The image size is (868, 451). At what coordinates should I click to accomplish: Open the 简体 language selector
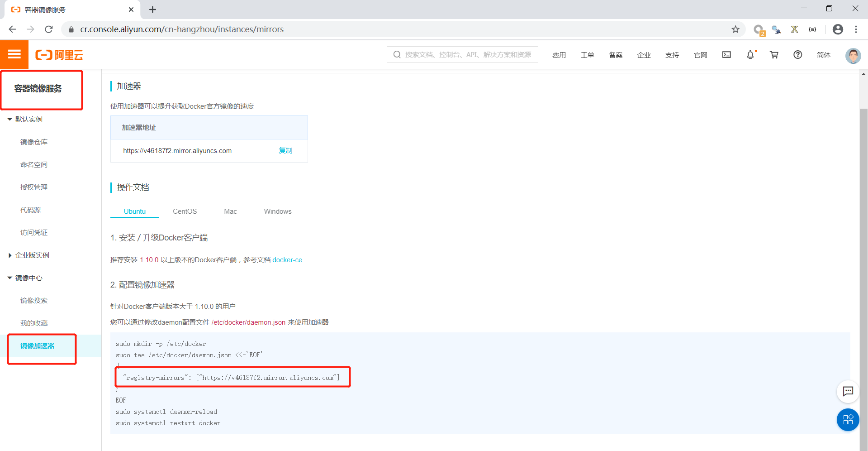(824, 55)
